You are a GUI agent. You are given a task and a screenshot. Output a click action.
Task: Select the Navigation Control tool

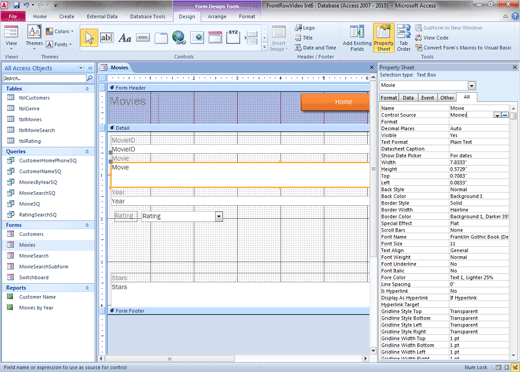coord(215,37)
